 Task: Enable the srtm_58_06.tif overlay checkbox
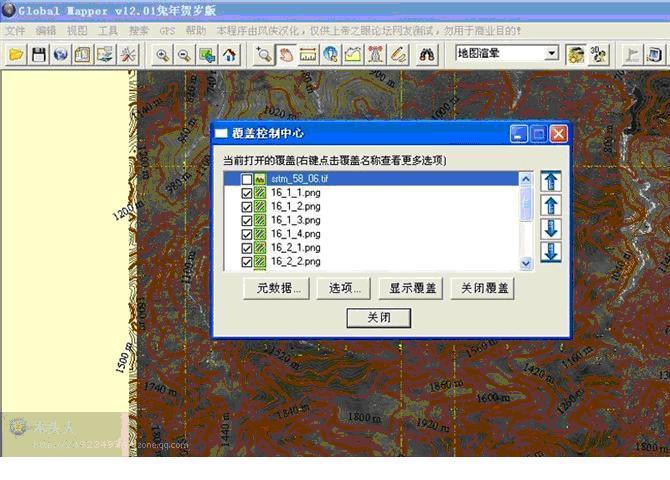click(246, 179)
